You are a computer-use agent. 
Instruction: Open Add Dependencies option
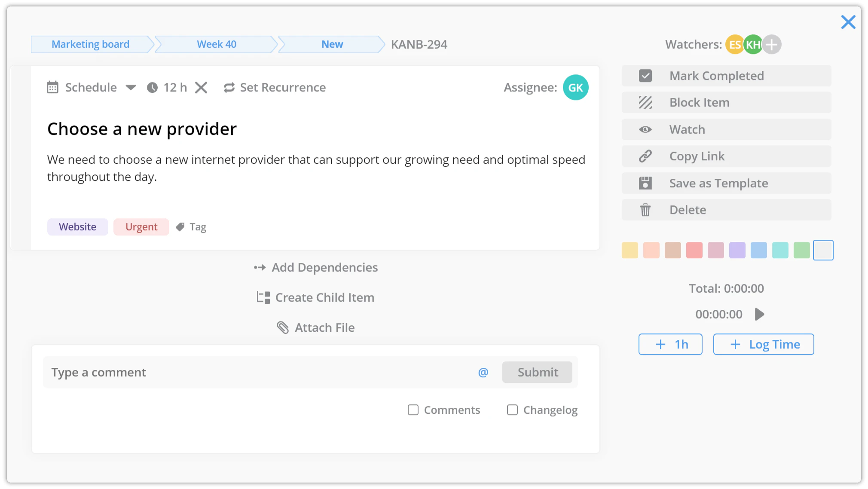[316, 267]
